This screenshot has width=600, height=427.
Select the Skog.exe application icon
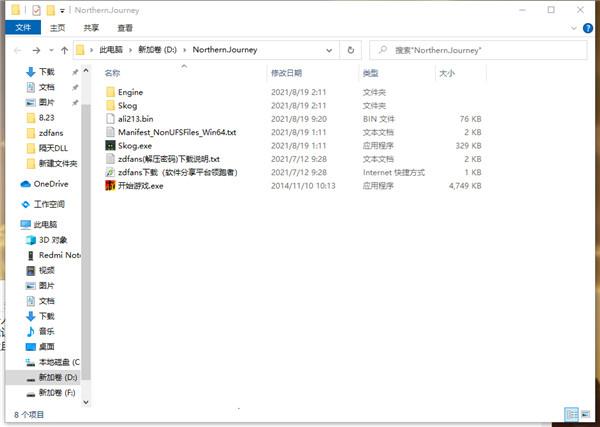tap(111, 146)
